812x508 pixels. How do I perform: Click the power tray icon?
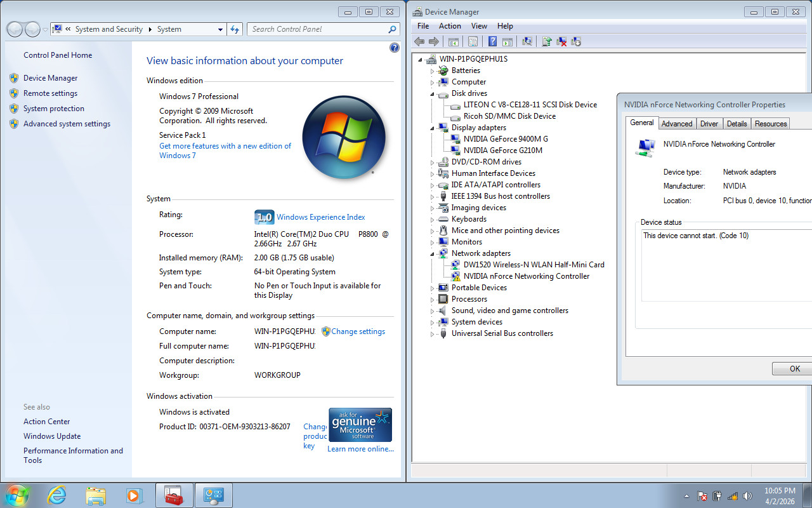tap(717, 496)
